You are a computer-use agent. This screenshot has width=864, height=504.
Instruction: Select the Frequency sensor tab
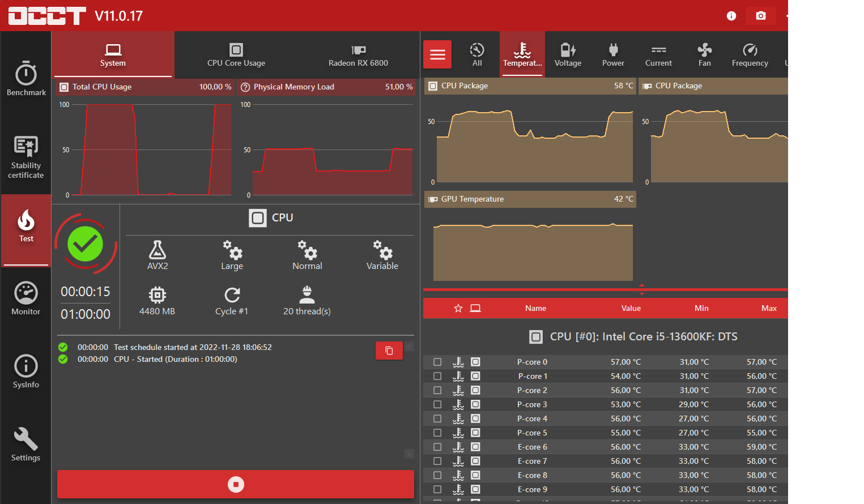pyautogui.click(x=750, y=55)
